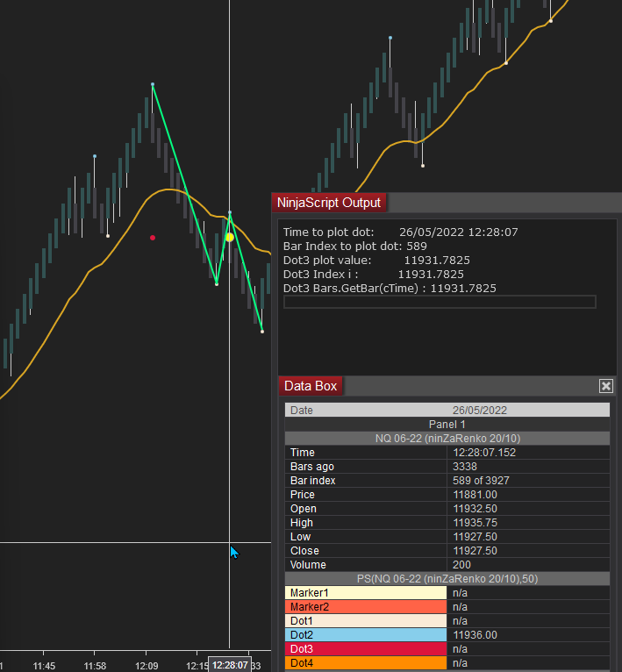Image resolution: width=622 pixels, height=672 pixels.
Task: Click the Bar index value 589 of 3927
Action: click(x=481, y=481)
